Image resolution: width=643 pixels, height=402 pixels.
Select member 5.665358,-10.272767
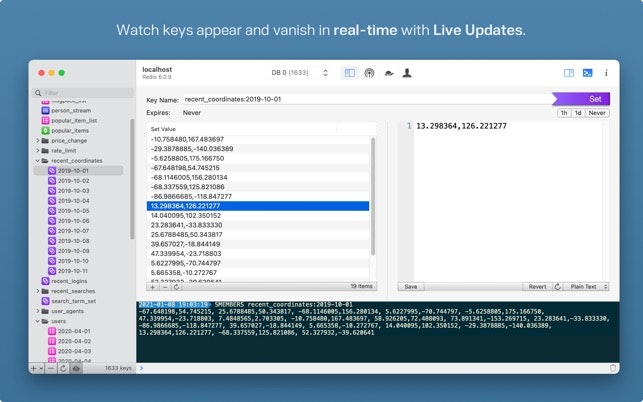258,273
